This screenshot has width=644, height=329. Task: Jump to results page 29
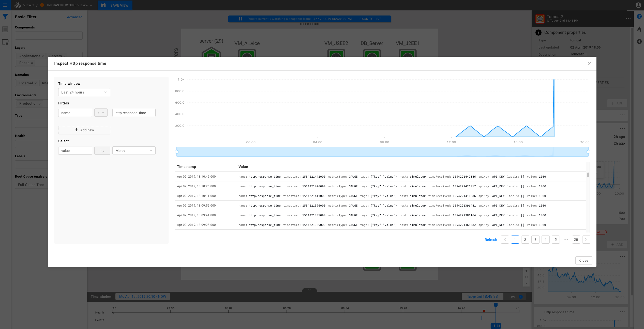click(576, 240)
